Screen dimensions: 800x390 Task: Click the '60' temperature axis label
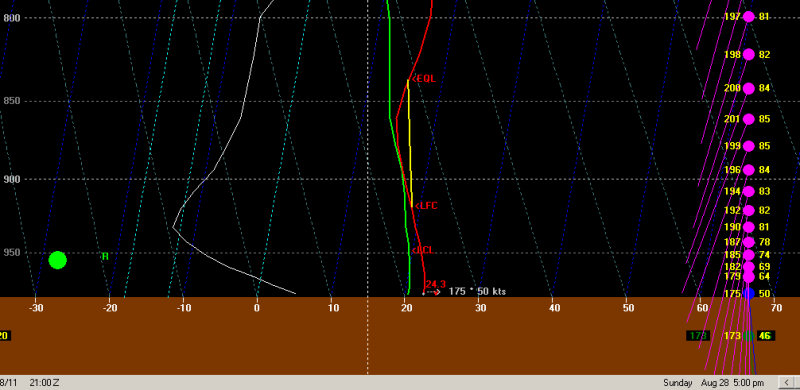click(702, 308)
